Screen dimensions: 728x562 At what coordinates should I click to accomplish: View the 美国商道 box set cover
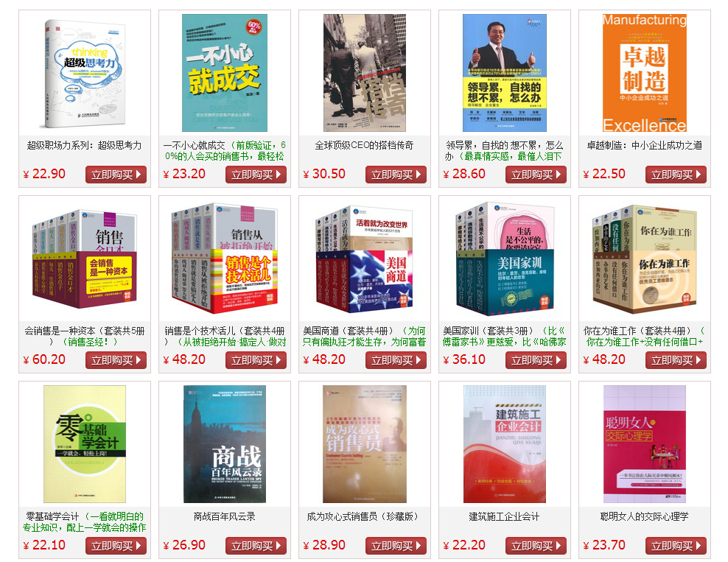coord(365,260)
